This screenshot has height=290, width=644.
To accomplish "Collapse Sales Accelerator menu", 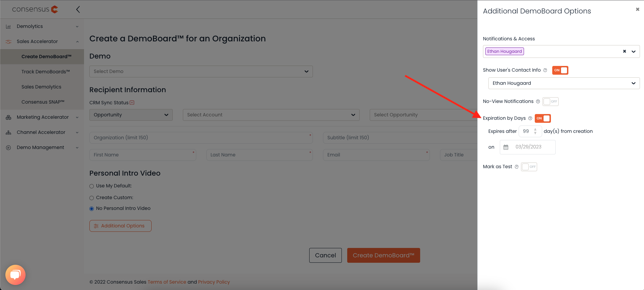I will [77, 42].
